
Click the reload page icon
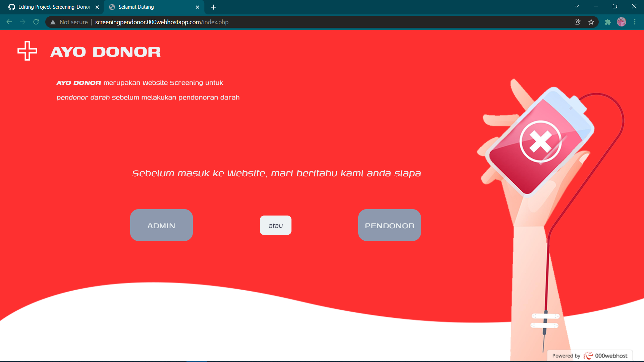click(36, 22)
